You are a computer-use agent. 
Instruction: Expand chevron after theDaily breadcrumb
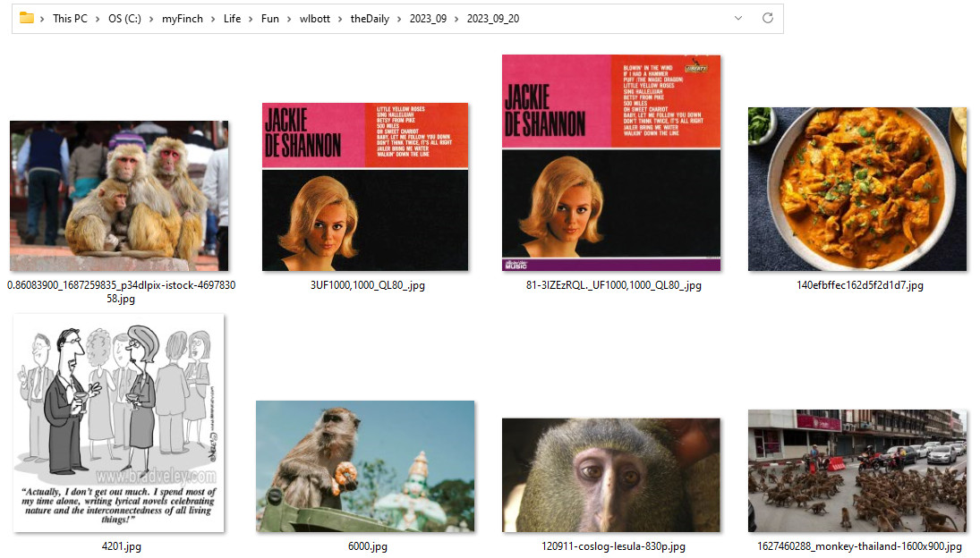coord(400,19)
